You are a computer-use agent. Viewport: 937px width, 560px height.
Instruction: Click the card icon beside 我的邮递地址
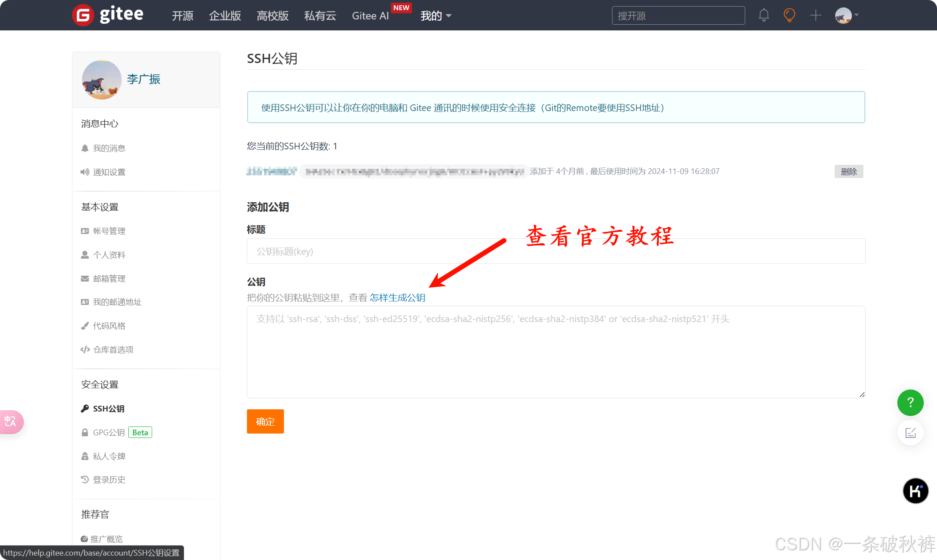point(85,302)
